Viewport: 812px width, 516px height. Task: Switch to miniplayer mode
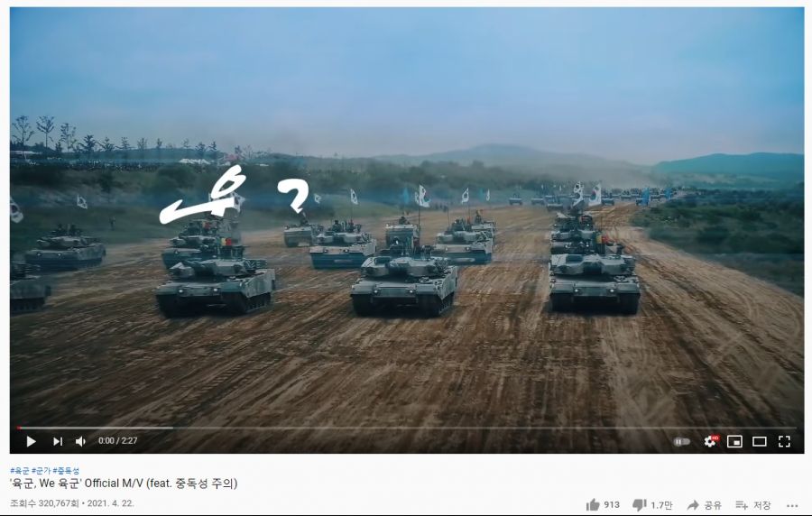734,441
